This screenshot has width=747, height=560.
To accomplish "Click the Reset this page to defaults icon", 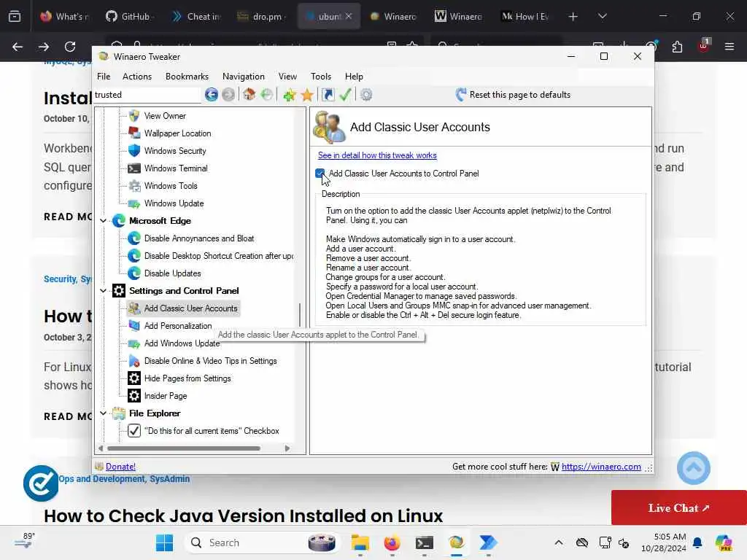I will tap(461, 94).
